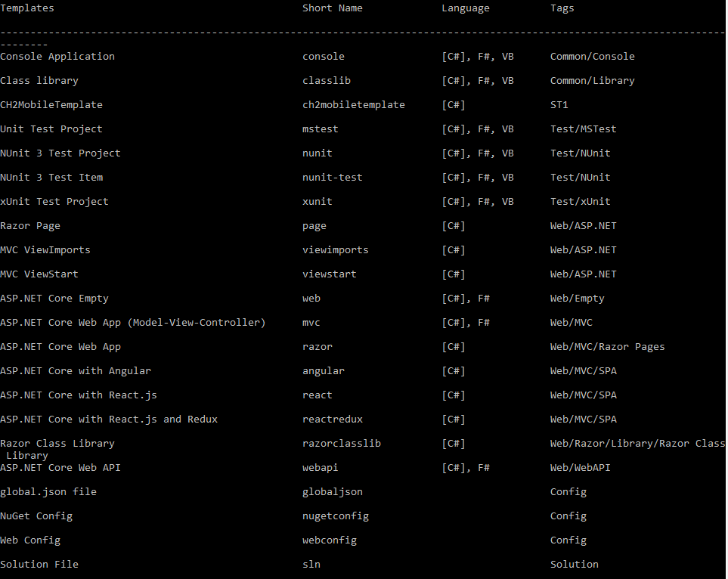Click the Web/Empty tag text

(577, 299)
